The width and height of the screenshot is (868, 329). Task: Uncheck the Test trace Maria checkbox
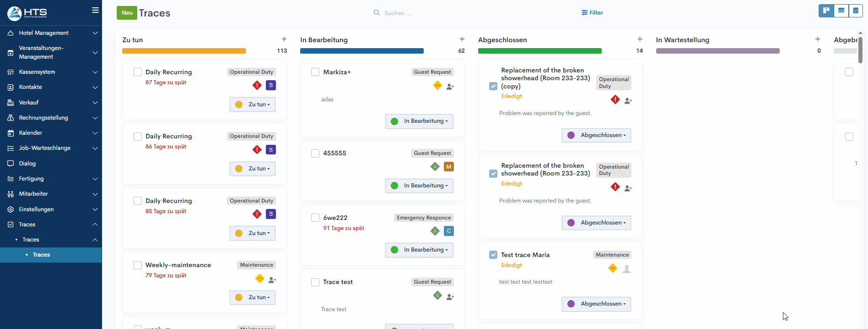point(493,255)
